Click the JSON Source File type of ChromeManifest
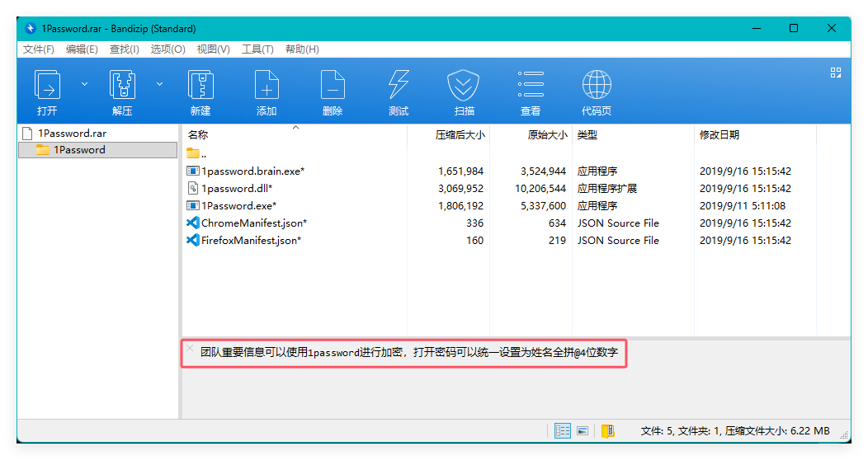The image size is (868, 460). coord(618,223)
